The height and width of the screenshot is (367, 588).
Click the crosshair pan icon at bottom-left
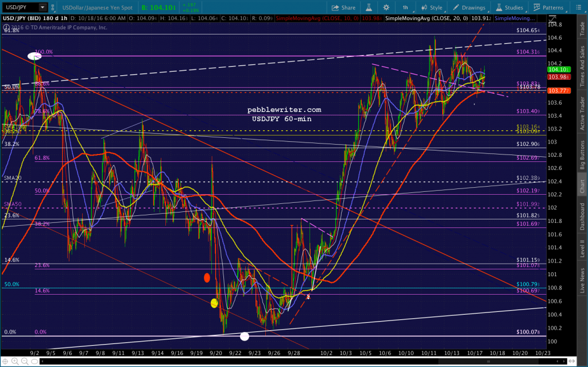(x=6, y=361)
